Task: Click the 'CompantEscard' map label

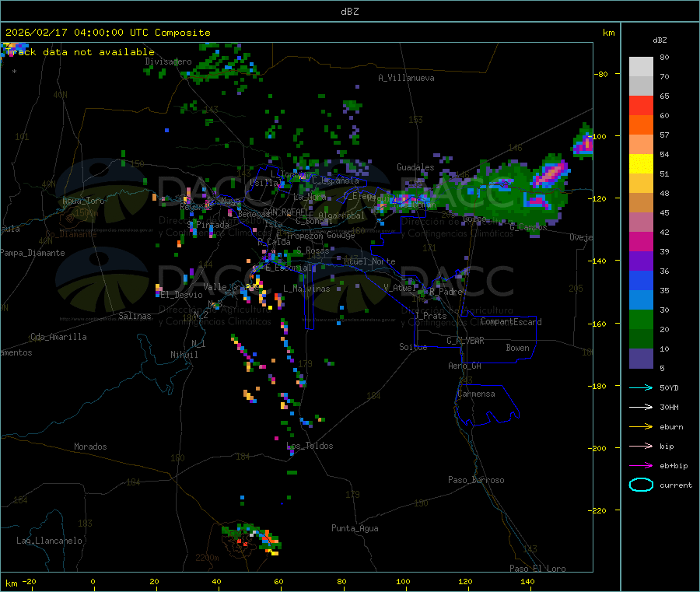Action: pyautogui.click(x=511, y=321)
